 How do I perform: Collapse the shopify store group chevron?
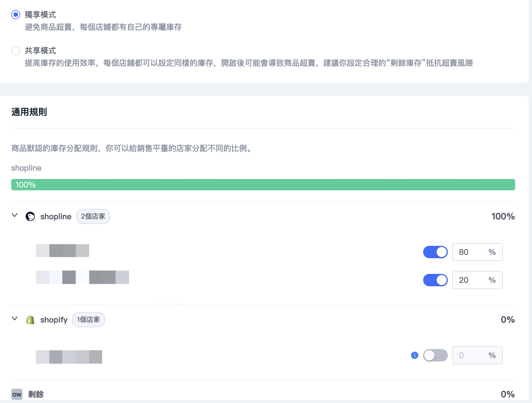[15, 319]
